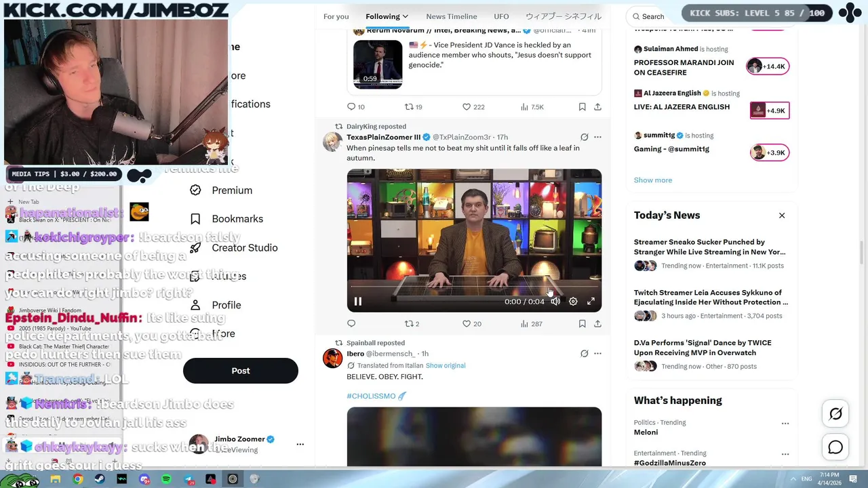Play the 0:59 JD Vance video thumbnail
This screenshot has height=488, width=868.
click(x=378, y=64)
